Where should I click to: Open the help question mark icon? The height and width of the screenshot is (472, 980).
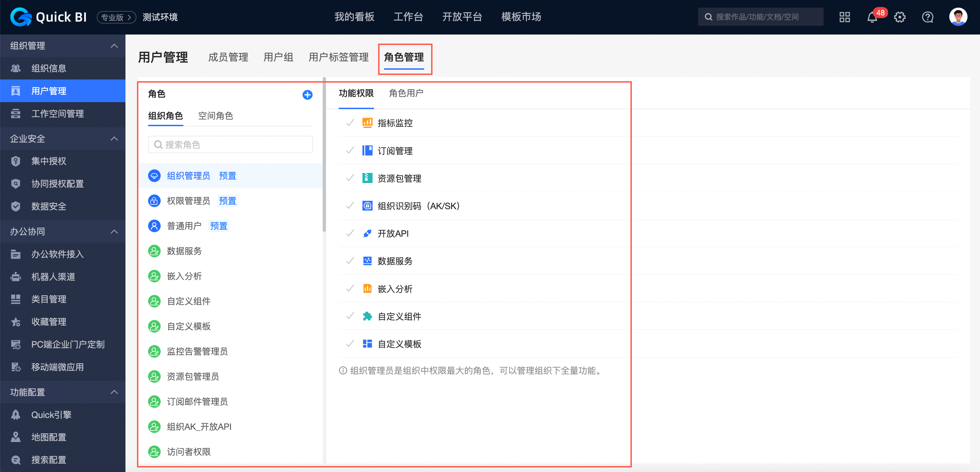coord(927,17)
